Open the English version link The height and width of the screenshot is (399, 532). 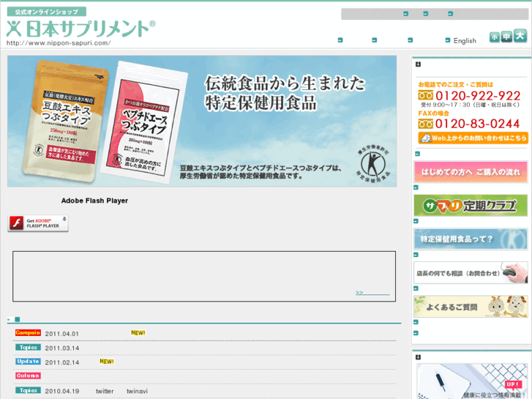465,41
